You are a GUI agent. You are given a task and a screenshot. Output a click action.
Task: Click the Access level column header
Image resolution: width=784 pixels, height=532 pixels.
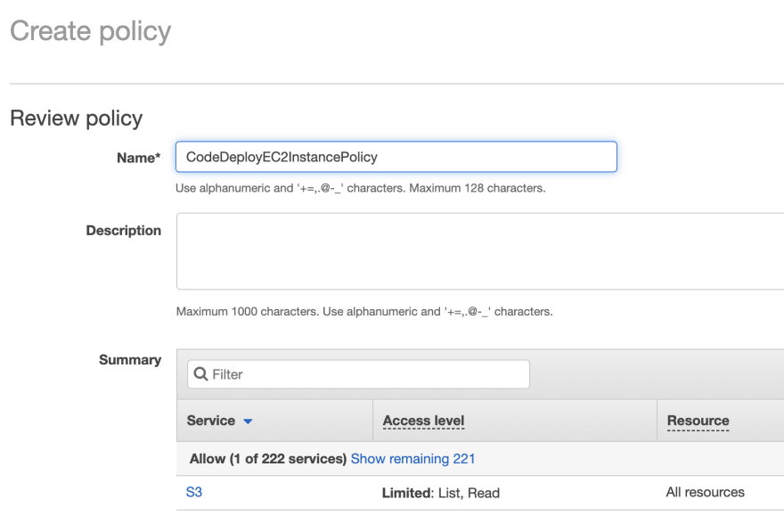pyautogui.click(x=423, y=421)
